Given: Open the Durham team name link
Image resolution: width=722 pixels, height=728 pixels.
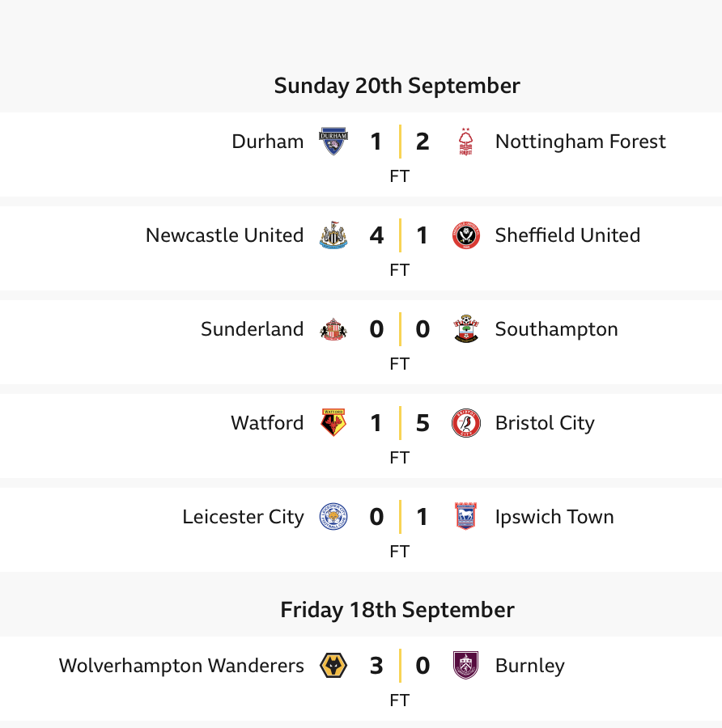Looking at the screenshot, I should pyautogui.click(x=268, y=141).
